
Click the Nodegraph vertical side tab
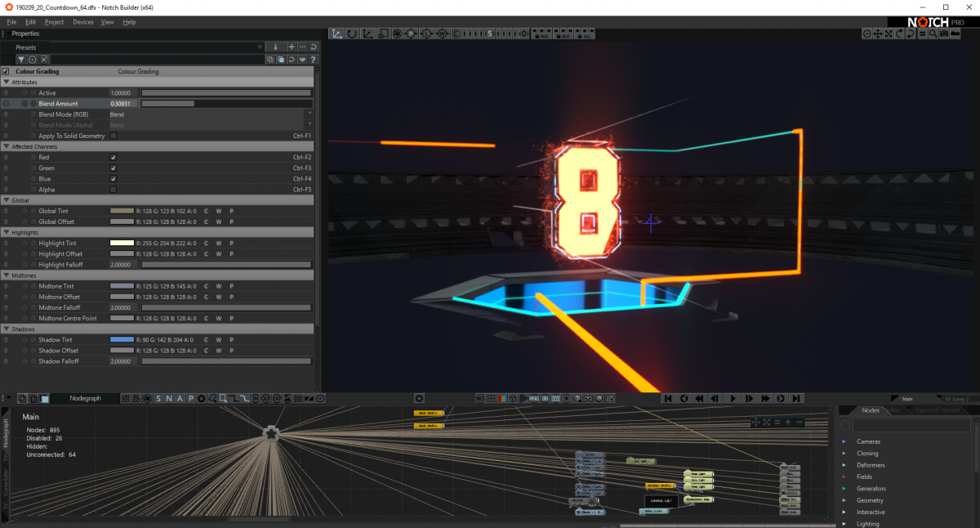tap(6, 432)
